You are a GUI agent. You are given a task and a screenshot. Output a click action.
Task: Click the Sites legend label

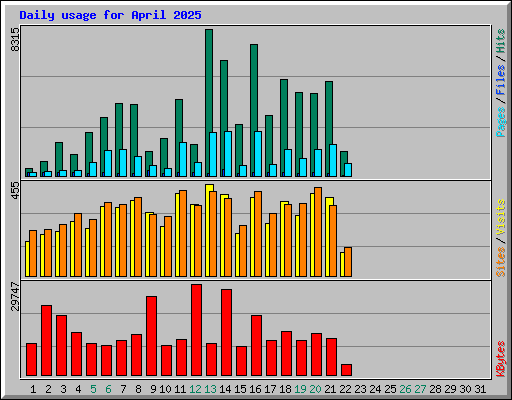coord(500,262)
